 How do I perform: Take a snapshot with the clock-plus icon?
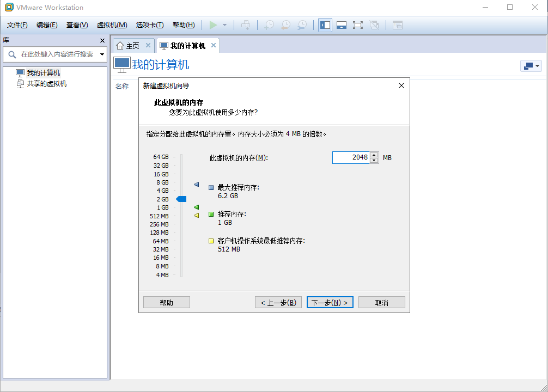point(269,25)
